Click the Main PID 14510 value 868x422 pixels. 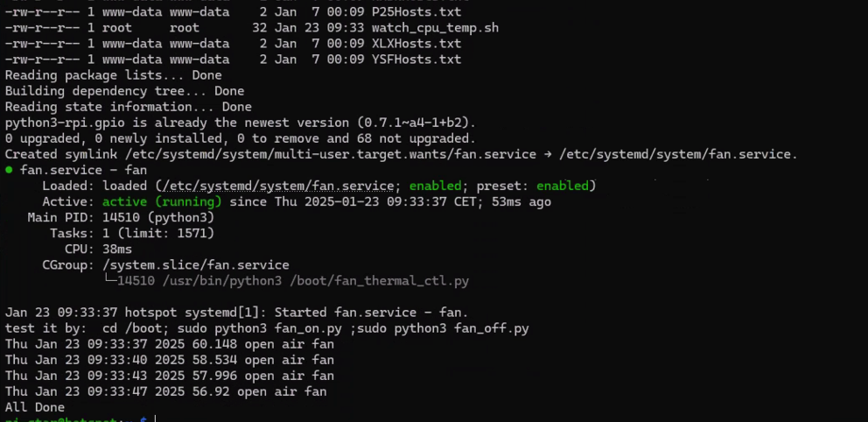(x=121, y=218)
